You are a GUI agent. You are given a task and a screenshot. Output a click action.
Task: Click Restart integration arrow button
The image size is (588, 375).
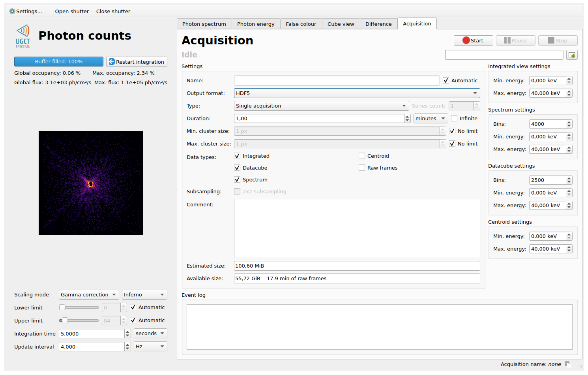point(137,62)
